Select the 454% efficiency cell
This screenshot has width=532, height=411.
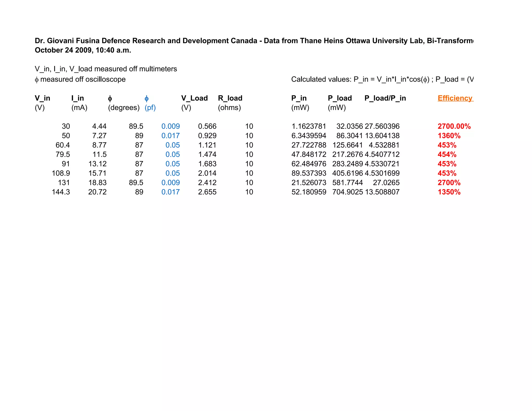point(447,154)
